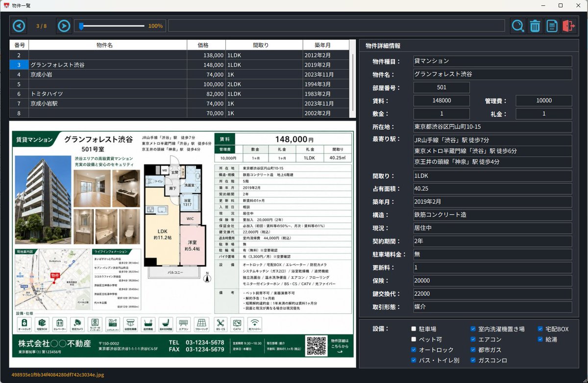Click the trash can delete icon
This screenshot has height=383, width=588.
pos(535,26)
